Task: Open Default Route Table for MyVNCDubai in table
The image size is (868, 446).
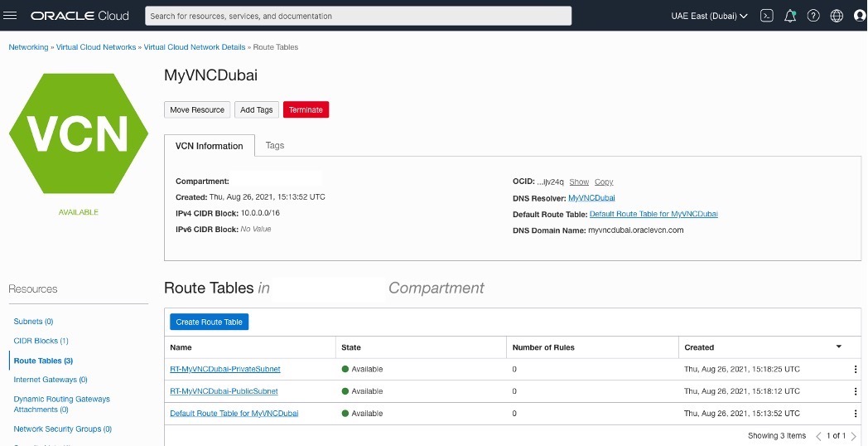Action: click(x=234, y=414)
